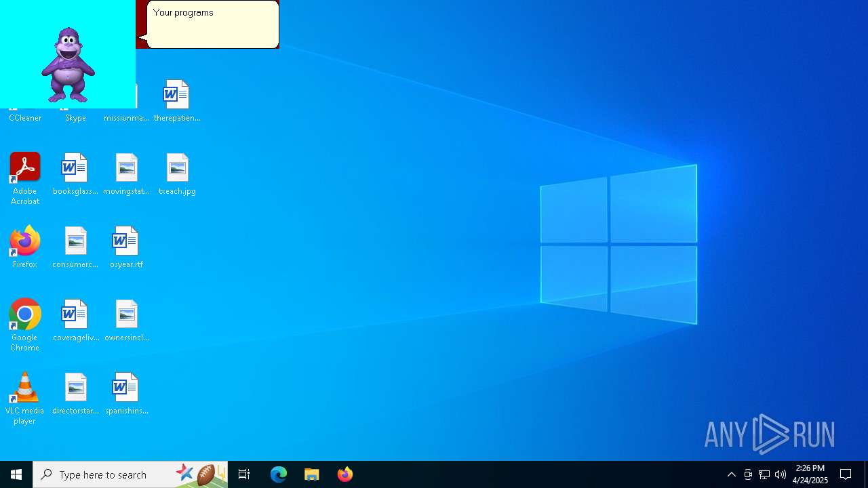Select the booksglass Word document

(x=75, y=174)
